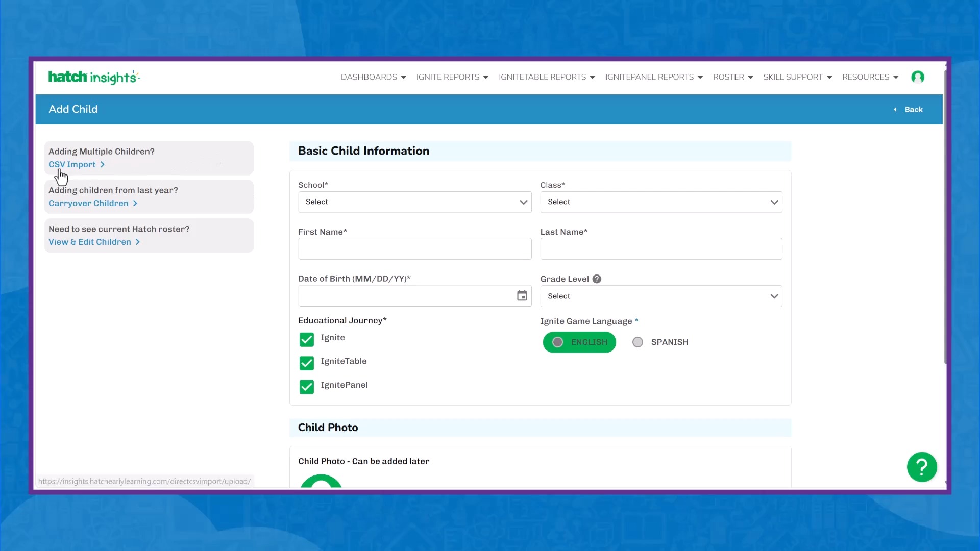Viewport: 980px width, 551px height.
Task: Uncheck the Ignite checkbox
Action: (307, 339)
